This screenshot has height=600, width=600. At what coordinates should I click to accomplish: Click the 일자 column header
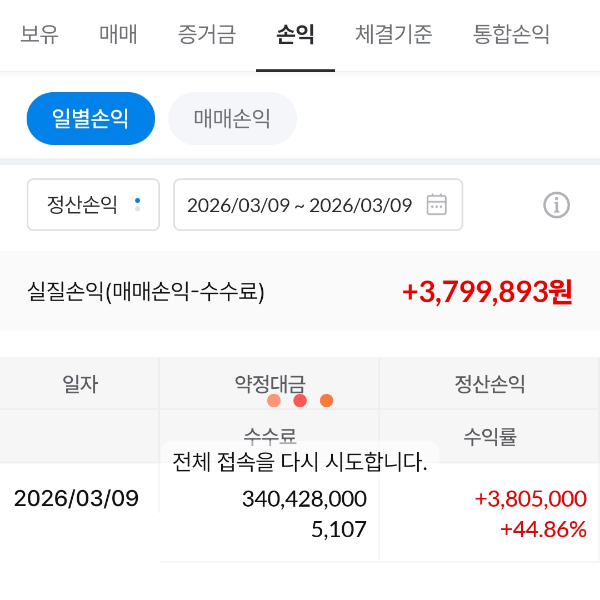(x=80, y=384)
